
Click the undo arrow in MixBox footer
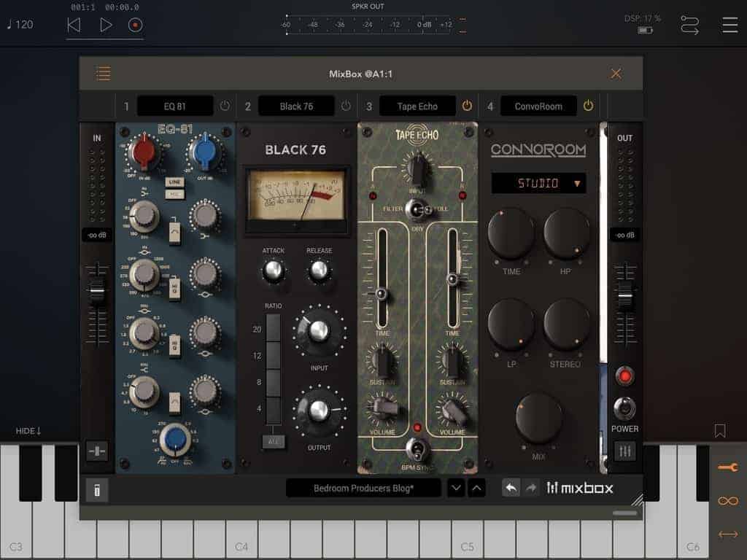click(x=511, y=488)
